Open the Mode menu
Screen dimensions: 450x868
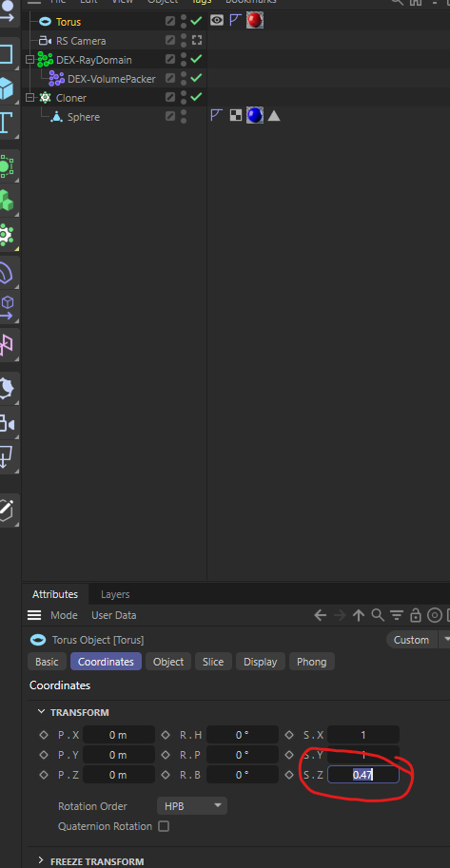point(64,615)
